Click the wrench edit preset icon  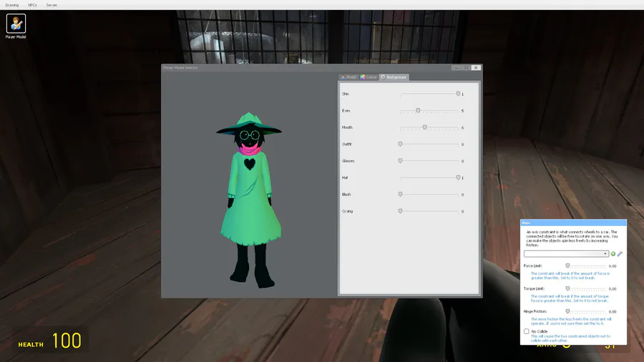[620, 254]
